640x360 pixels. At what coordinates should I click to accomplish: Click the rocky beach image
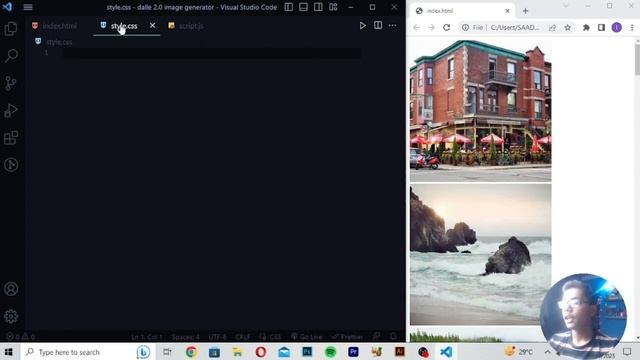[x=480, y=254]
